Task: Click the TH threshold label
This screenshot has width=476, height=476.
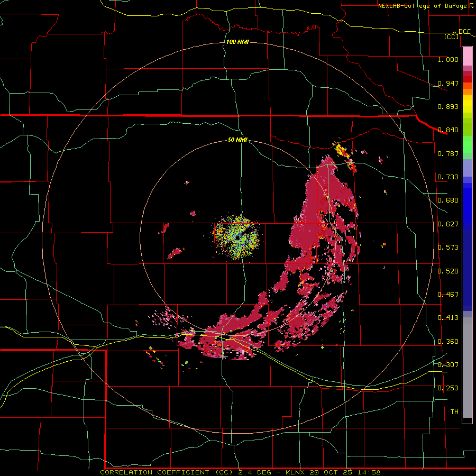Action: tap(454, 412)
